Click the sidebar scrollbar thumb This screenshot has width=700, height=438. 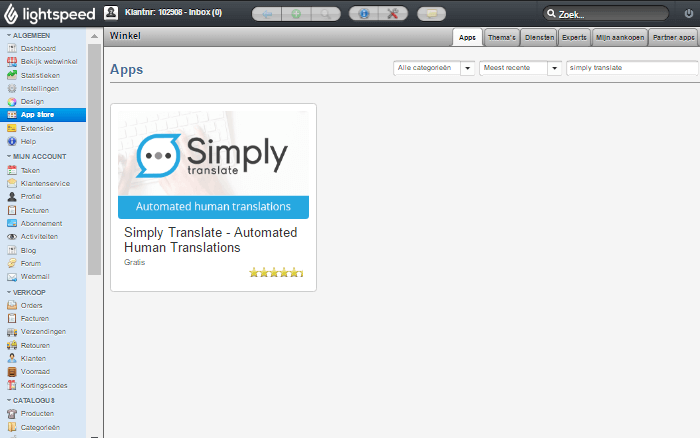tap(94, 159)
